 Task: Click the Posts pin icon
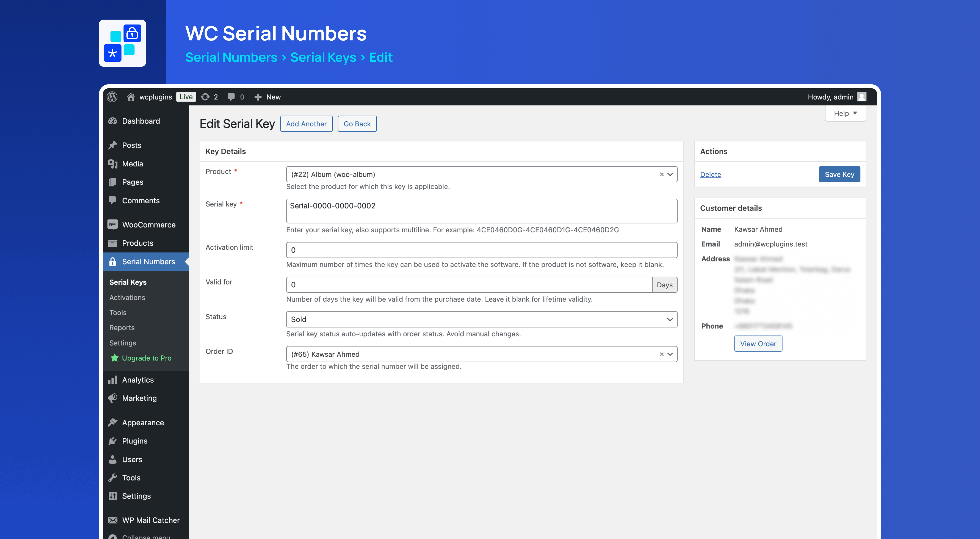pos(113,145)
